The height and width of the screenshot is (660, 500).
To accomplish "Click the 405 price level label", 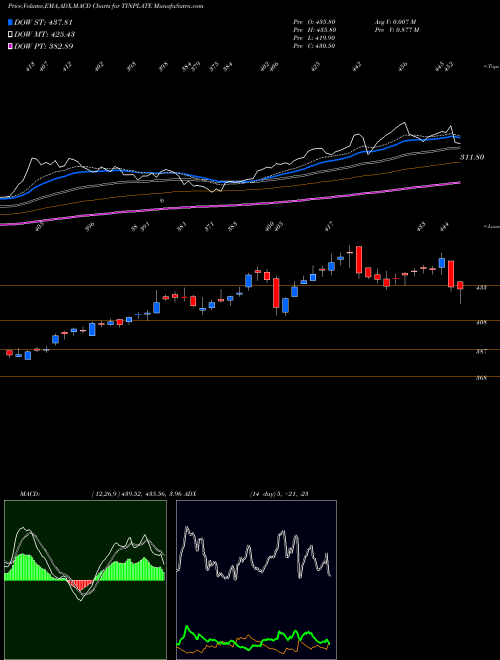I will pyautogui.click(x=481, y=323).
